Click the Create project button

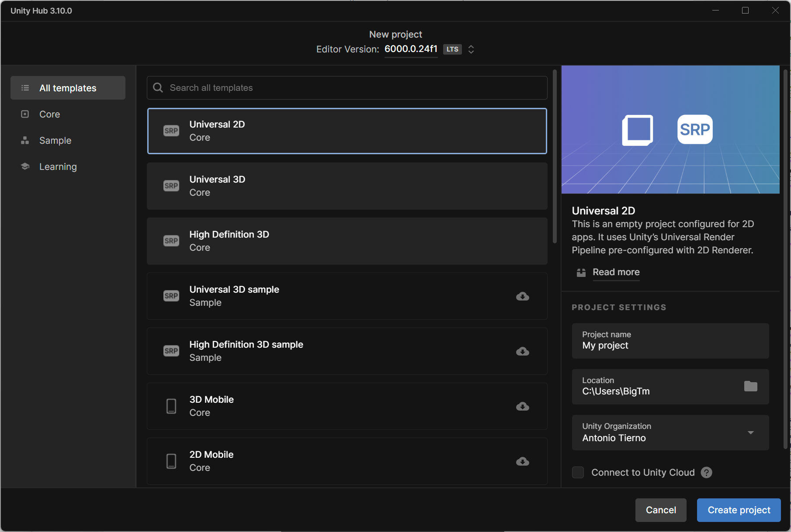(738, 510)
